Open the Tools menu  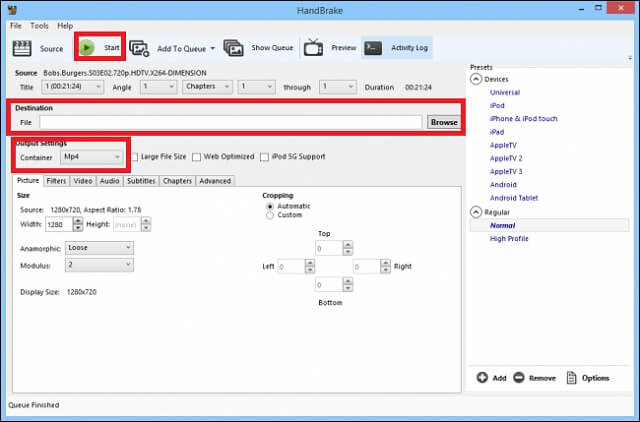pos(39,26)
